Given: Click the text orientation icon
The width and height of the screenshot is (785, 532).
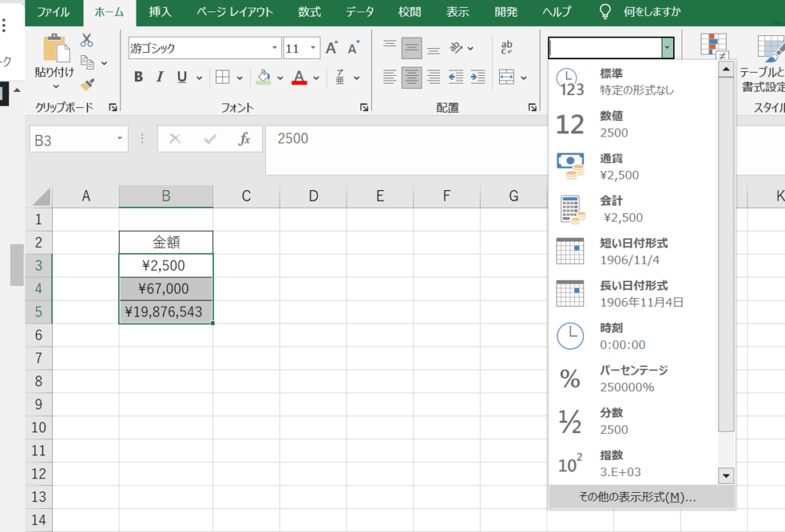Looking at the screenshot, I should [456, 48].
